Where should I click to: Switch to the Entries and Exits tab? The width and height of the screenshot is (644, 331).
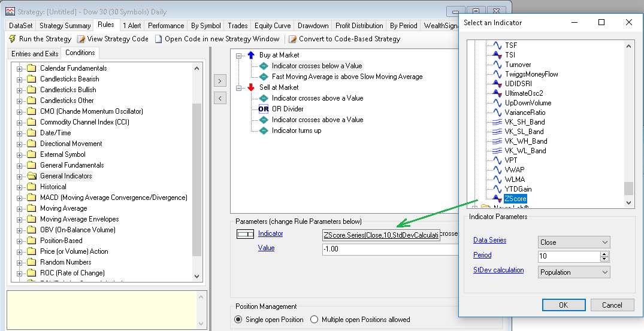[34, 53]
